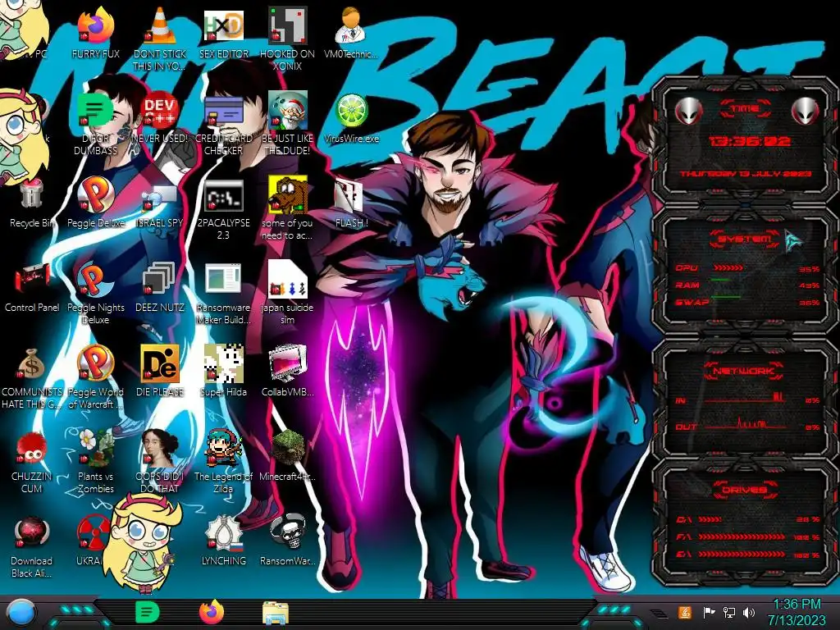840x630 pixels.
Task: Open 2PACALYPSE 2.3 console icon
Action: 223,195
